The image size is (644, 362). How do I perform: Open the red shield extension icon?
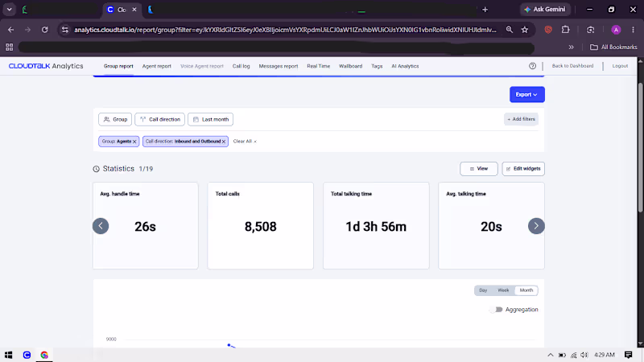point(548,30)
